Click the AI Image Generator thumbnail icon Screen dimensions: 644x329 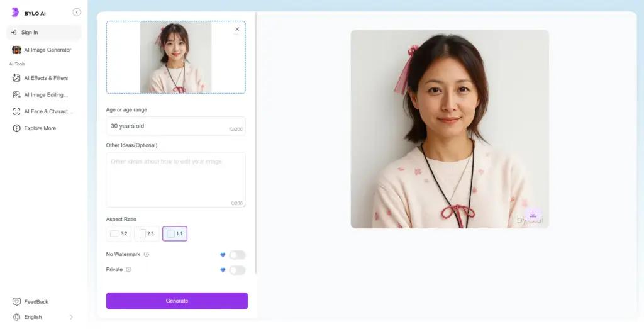pyautogui.click(x=16, y=50)
